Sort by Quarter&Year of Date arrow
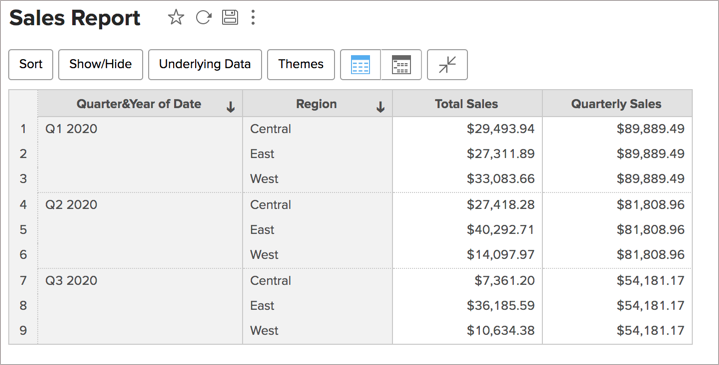Screen dimensions: 719x365 pyautogui.click(x=231, y=107)
